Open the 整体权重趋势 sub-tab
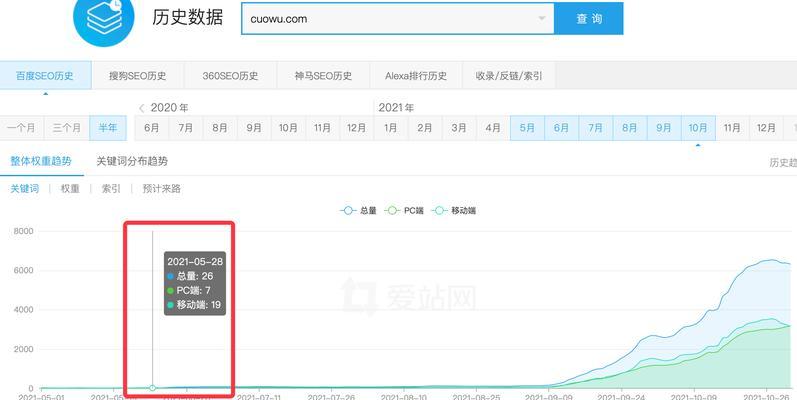 coord(41,161)
